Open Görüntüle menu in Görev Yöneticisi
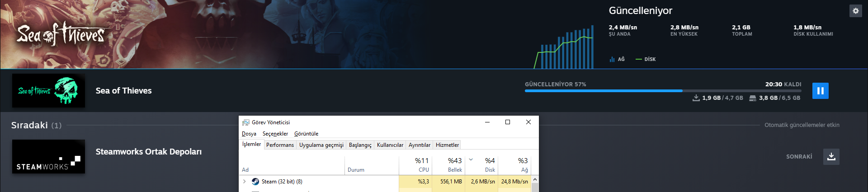The height and width of the screenshot is (192, 868). [x=306, y=134]
